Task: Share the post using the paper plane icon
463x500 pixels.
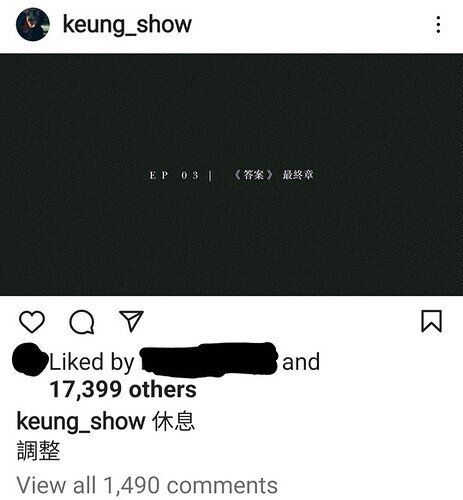Action: (131, 321)
